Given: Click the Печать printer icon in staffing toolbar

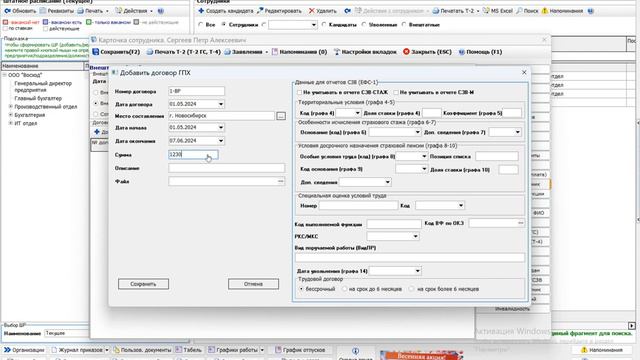Looking at the screenshot, I should pyautogui.click(x=80, y=11).
